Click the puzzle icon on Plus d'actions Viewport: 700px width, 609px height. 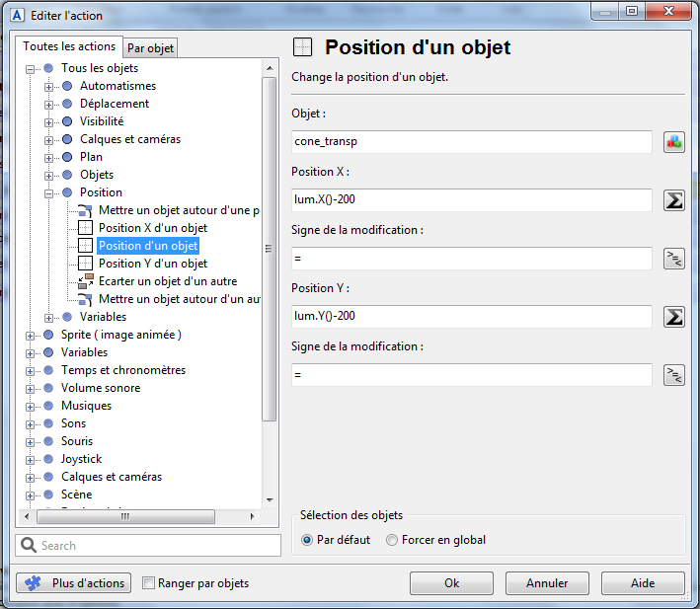coord(33,583)
